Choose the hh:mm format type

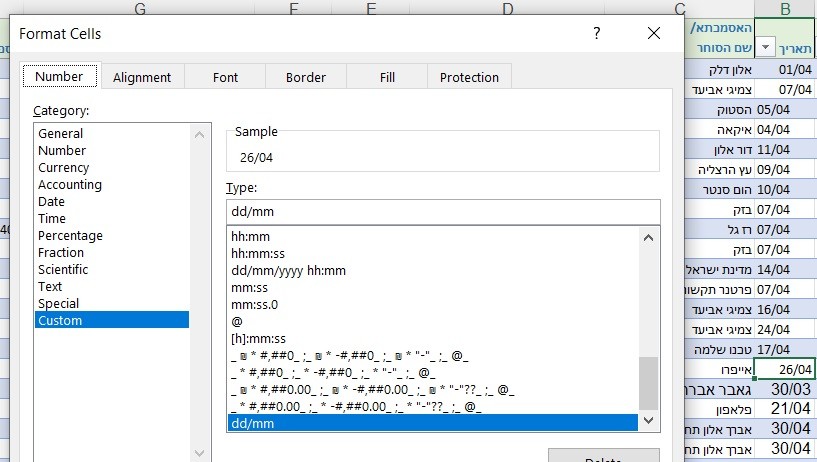coord(432,236)
